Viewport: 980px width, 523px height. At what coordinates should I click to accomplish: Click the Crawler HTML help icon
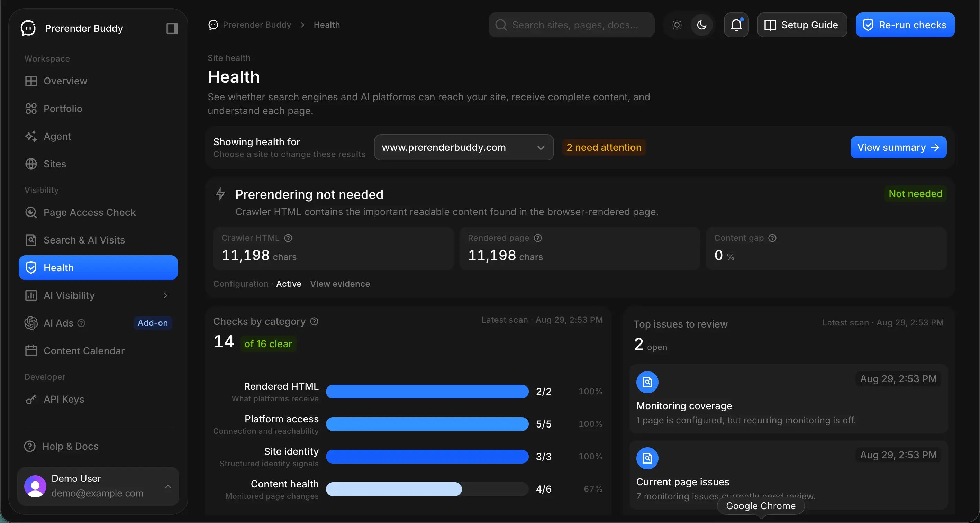[x=288, y=238]
